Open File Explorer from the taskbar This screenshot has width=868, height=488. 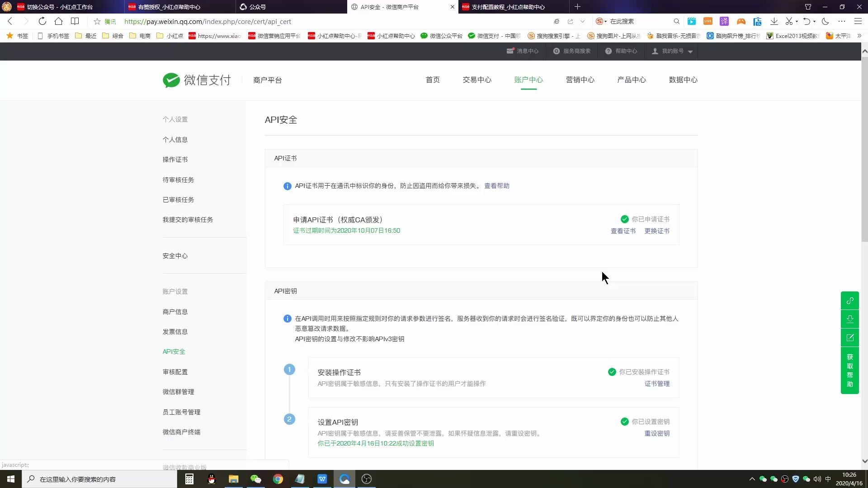pos(233,479)
